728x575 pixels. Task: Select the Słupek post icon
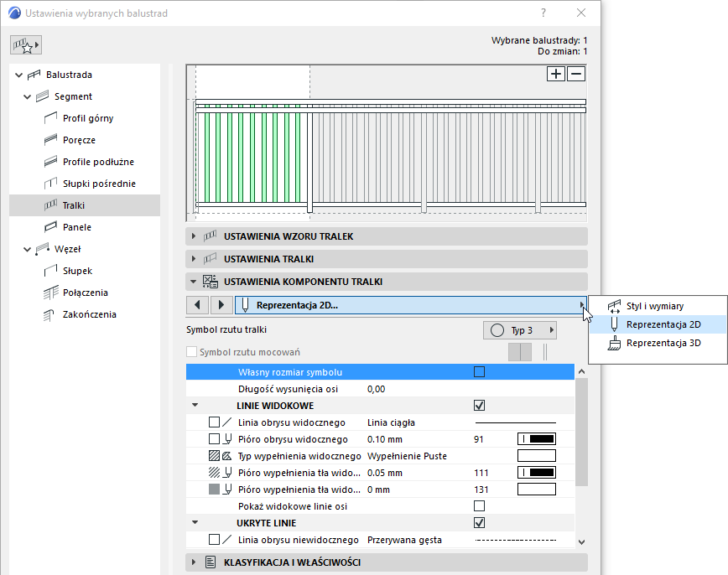click(50, 271)
